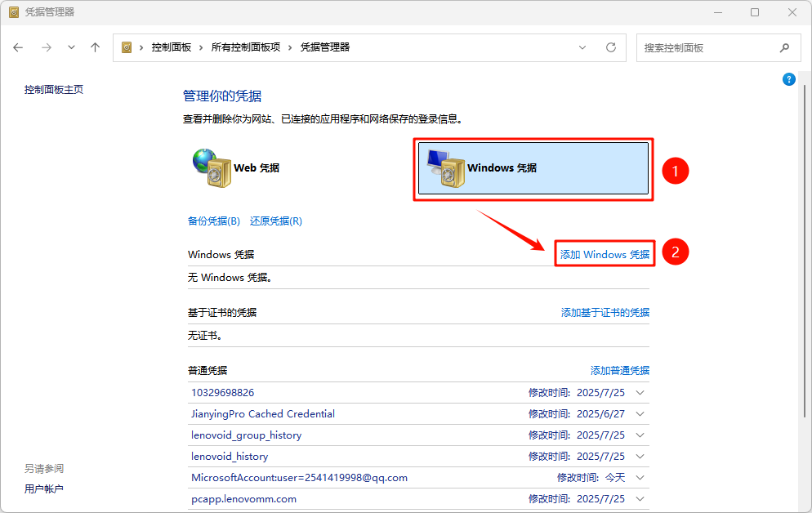812x513 pixels.
Task: Select the Windows 凭据 computer safe icon
Action: 444,169
